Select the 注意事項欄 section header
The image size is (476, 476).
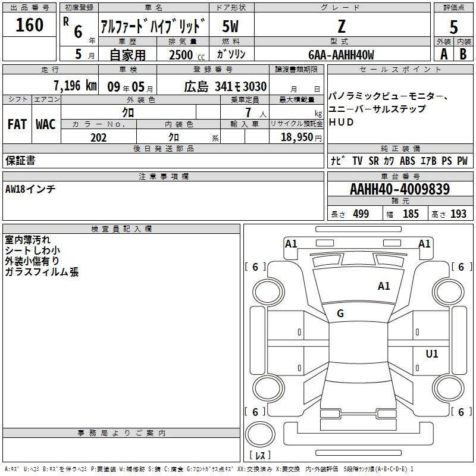(164, 176)
